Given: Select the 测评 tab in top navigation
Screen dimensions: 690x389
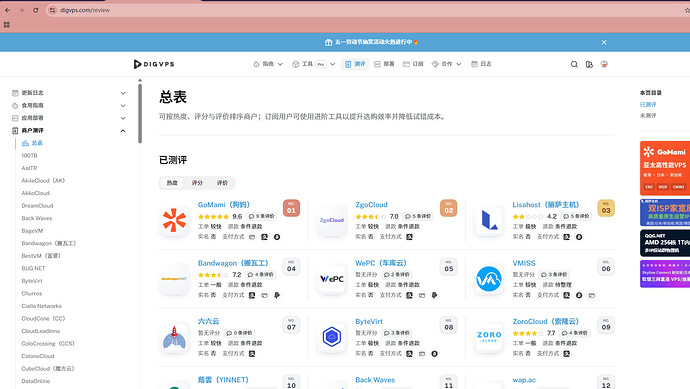Looking at the screenshot, I should pos(356,64).
